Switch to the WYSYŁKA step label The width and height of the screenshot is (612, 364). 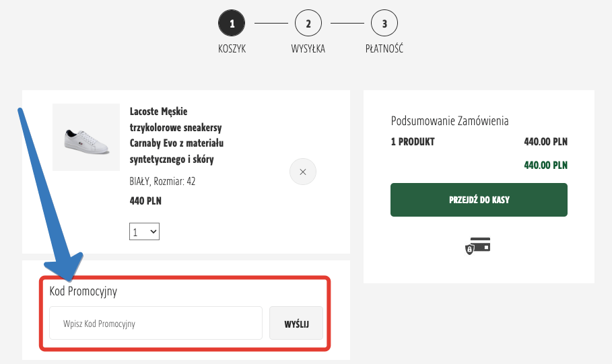coord(308,49)
